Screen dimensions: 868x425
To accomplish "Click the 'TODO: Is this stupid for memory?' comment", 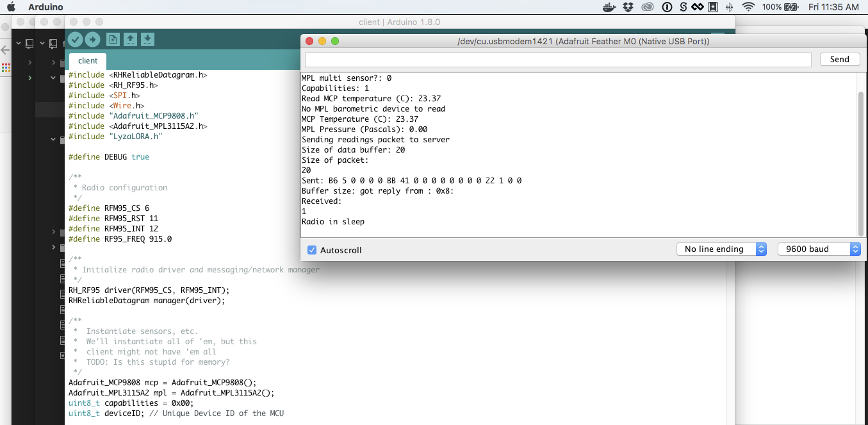I will tap(158, 362).
